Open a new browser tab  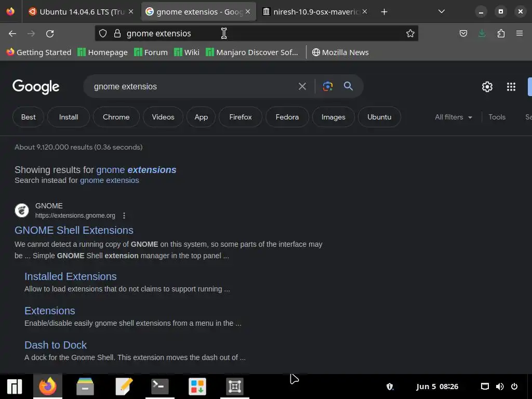[x=384, y=12]
